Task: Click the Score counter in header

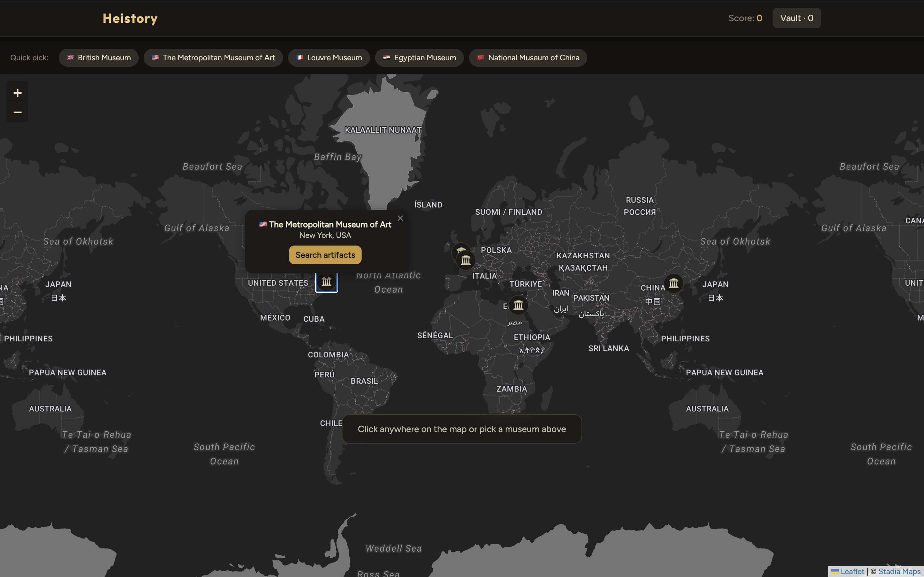Action: click(745, 18)
